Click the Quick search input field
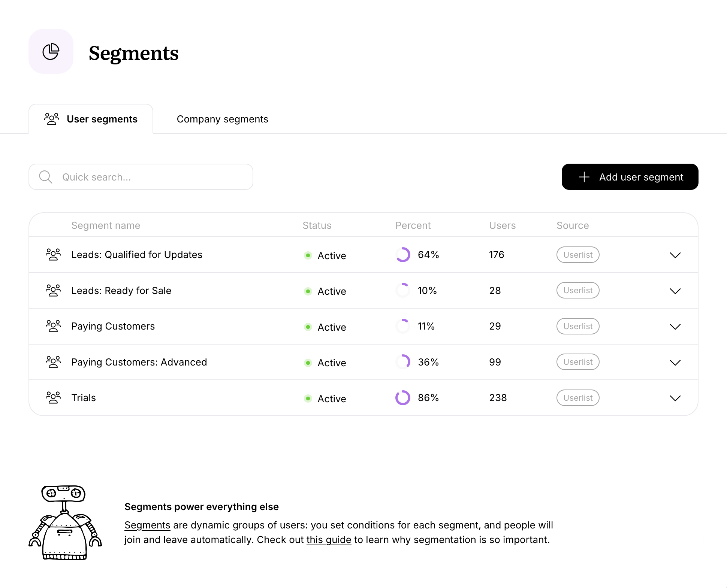The image size is (727, 588). click(x=141, y=176)
